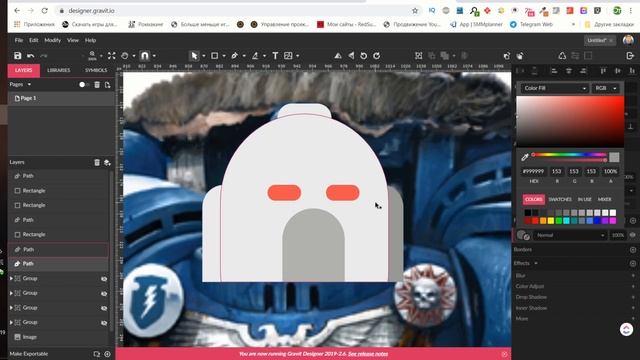640x360 pixels.
Task: Add a new page
Action: coord(107,84)
